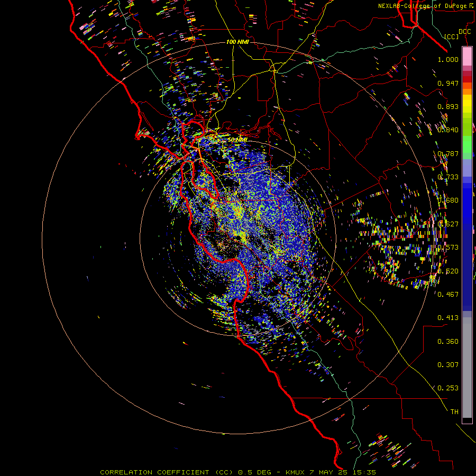476x476 pixels.
Task: Click the DCC label above the color bar
Action: 464,32
